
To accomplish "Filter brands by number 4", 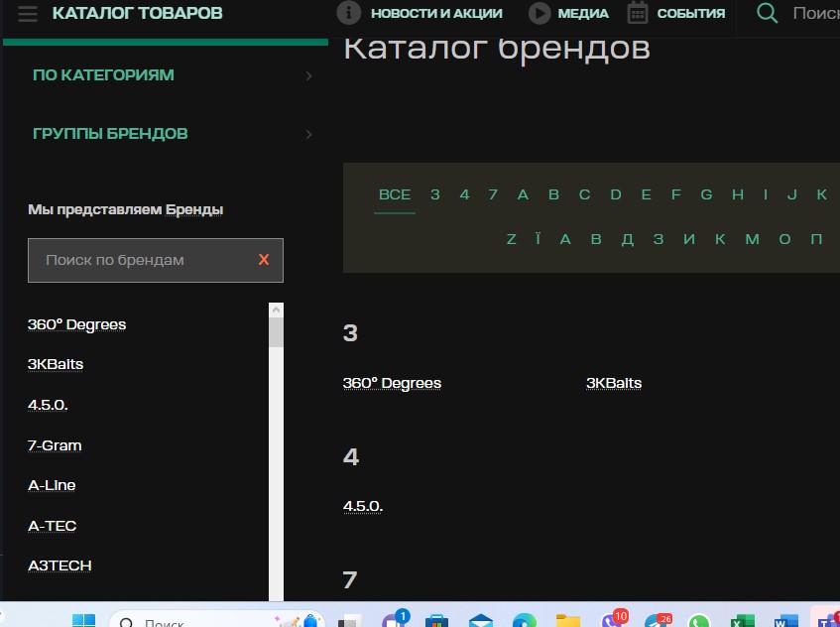I will click(464, 194).
